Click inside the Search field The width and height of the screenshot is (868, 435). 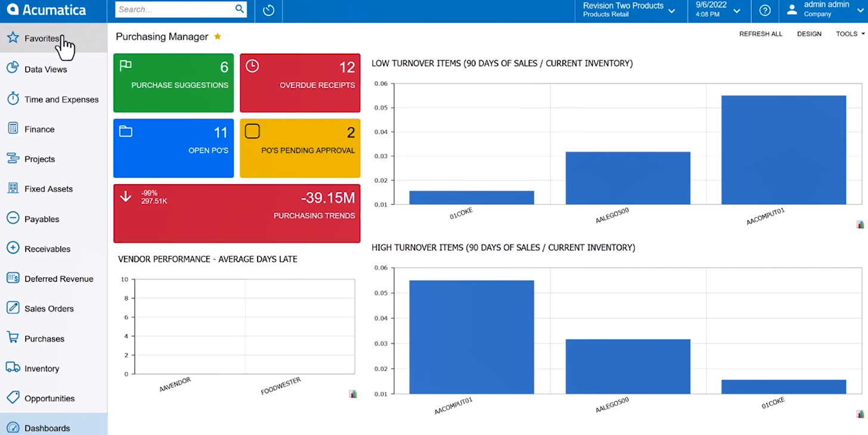[x=173, y=9]
